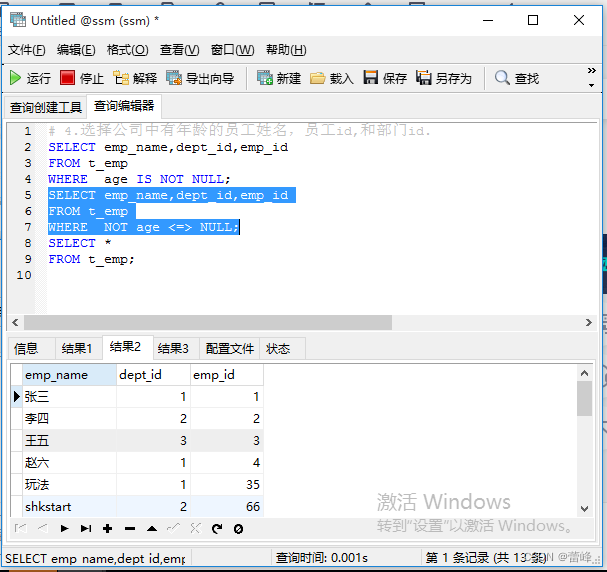The width and height of the screenshot is (607, 572).
Task: Add a record with the plus icon
Action: [108, 529]
